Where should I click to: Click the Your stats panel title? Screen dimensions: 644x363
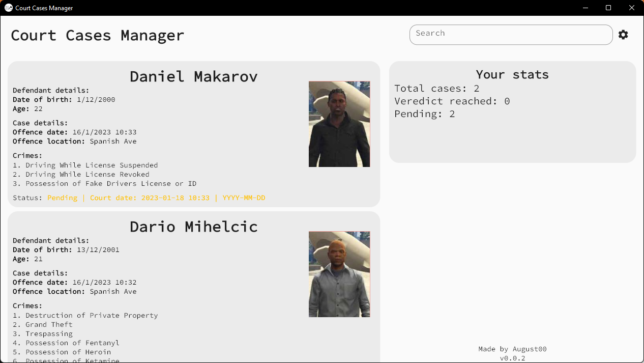(x=512, y=74)
